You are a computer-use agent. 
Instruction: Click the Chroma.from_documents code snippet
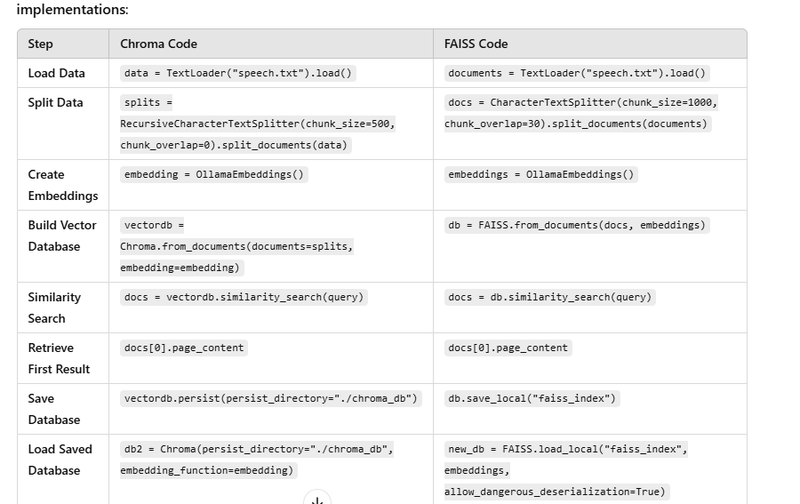click(x=237, y=246)
